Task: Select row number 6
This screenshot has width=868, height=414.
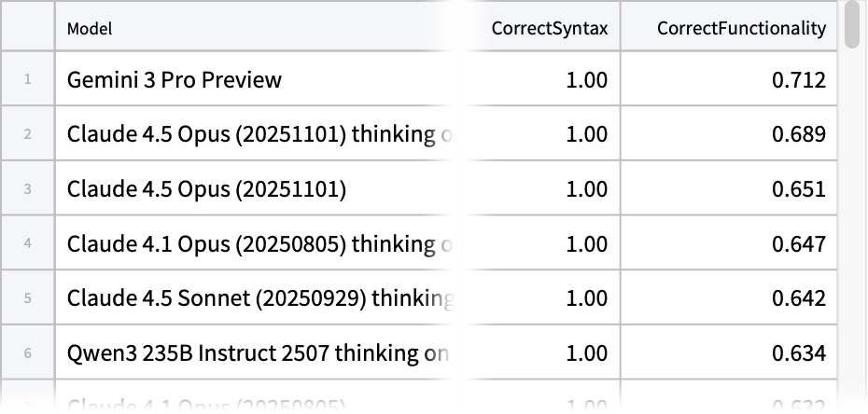Action: (x=27, y=353)
